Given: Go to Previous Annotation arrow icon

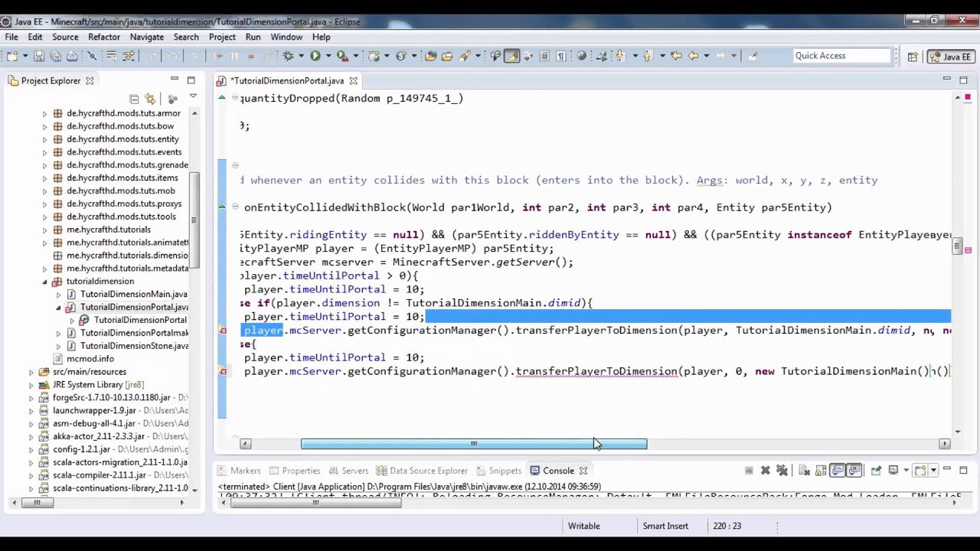Looking at the screenshot, I should pos(648,56).
